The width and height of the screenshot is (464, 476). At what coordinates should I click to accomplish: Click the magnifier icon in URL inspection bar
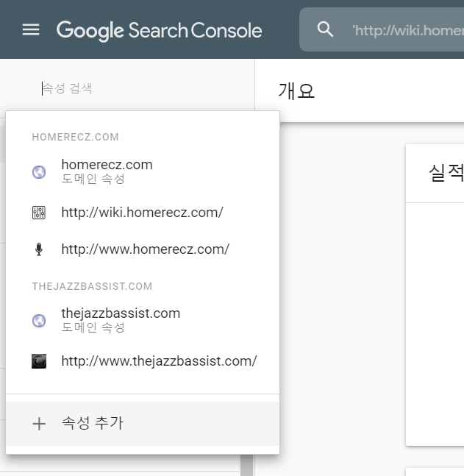coord(325,29)
